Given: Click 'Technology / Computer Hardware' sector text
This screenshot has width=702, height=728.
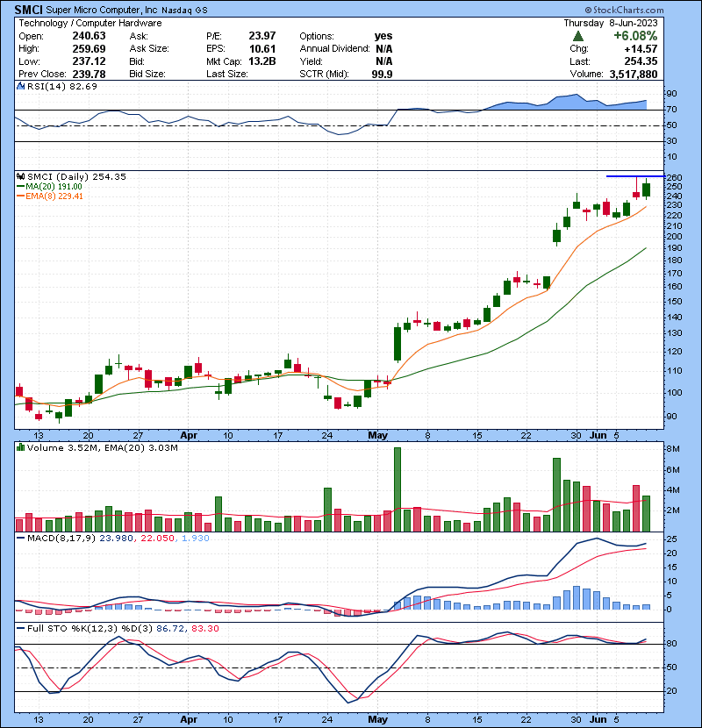Looking at the screenshot, I should 90,23.
